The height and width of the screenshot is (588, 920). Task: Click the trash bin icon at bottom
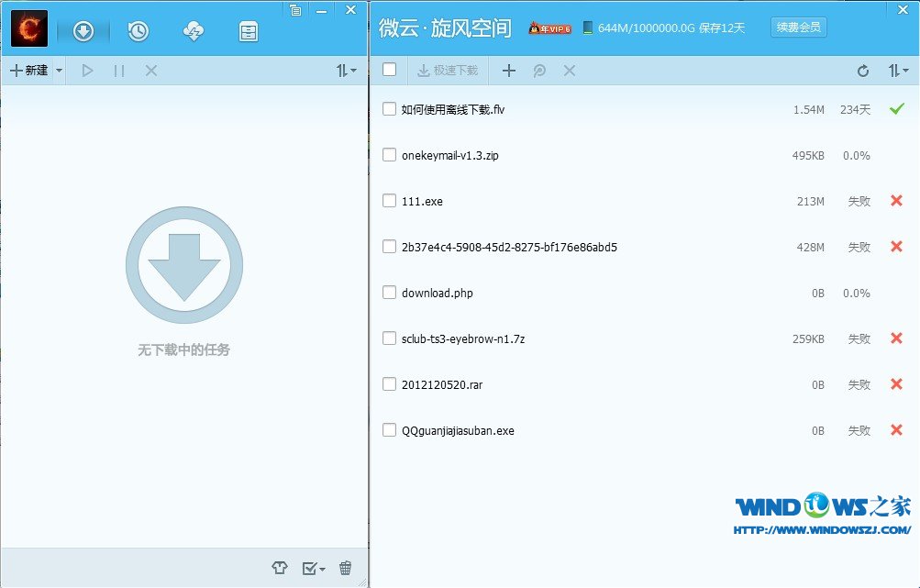(345, 569)
